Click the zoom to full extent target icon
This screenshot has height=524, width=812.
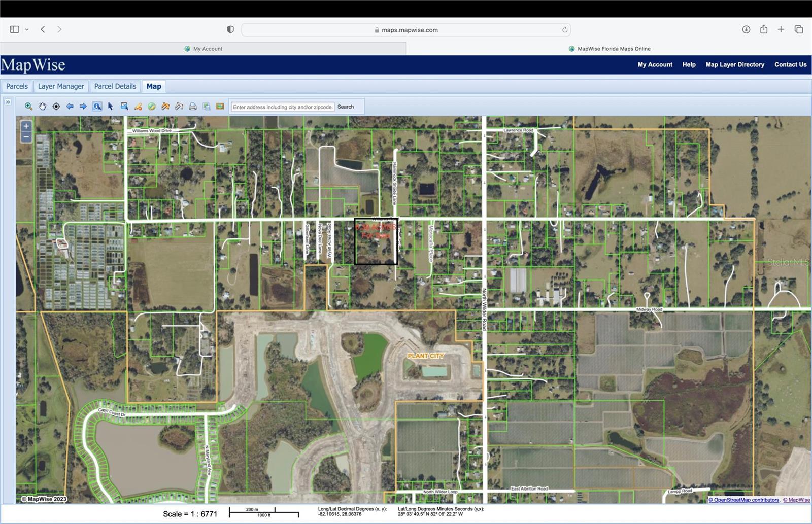pyautogui.click(x=56, y=107)
